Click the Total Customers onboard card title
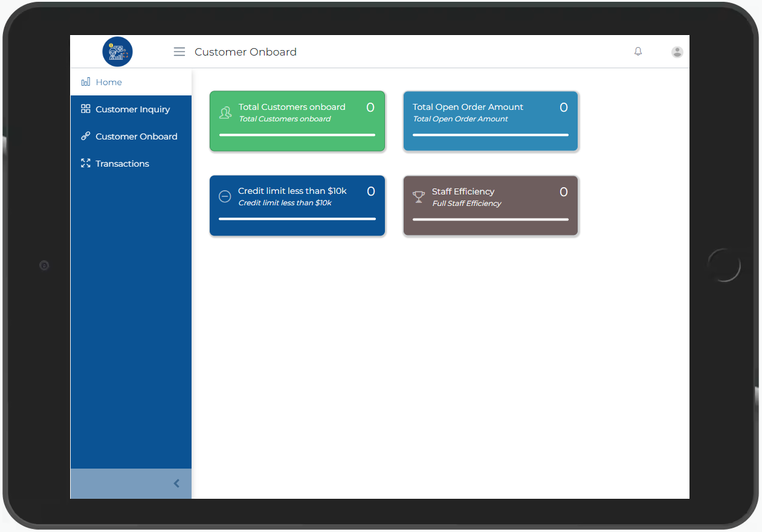 pyautogui.click(x=292, y=107)
